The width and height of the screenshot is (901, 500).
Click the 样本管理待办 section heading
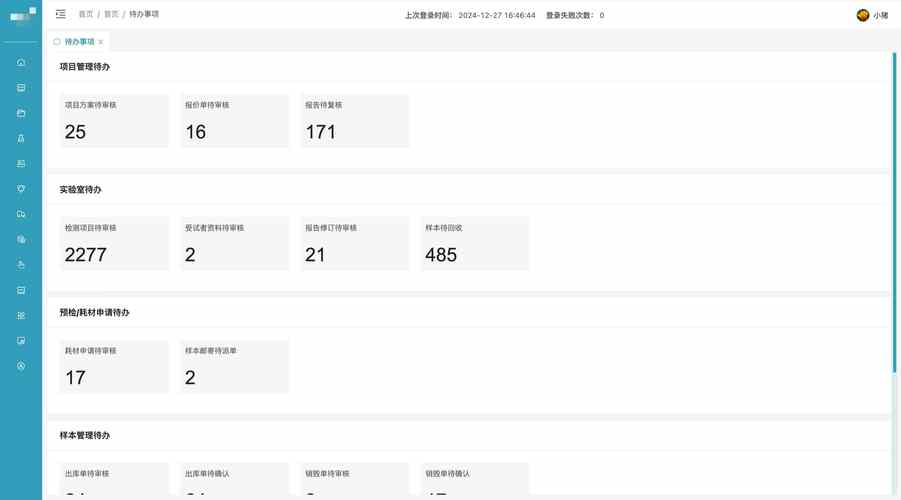[x=84, y=436]
